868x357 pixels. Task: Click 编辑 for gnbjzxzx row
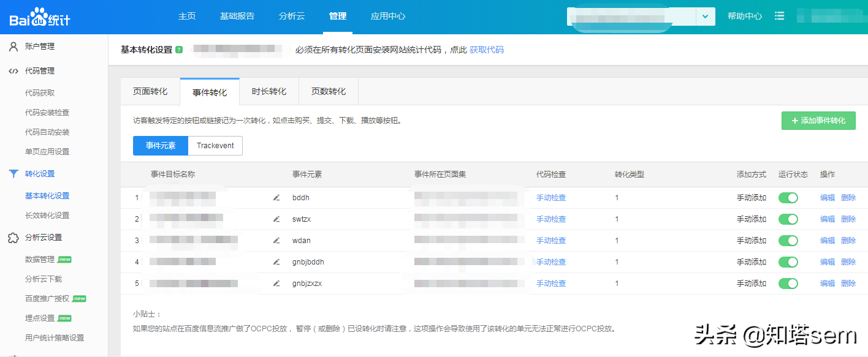click(x=828, y=284)
